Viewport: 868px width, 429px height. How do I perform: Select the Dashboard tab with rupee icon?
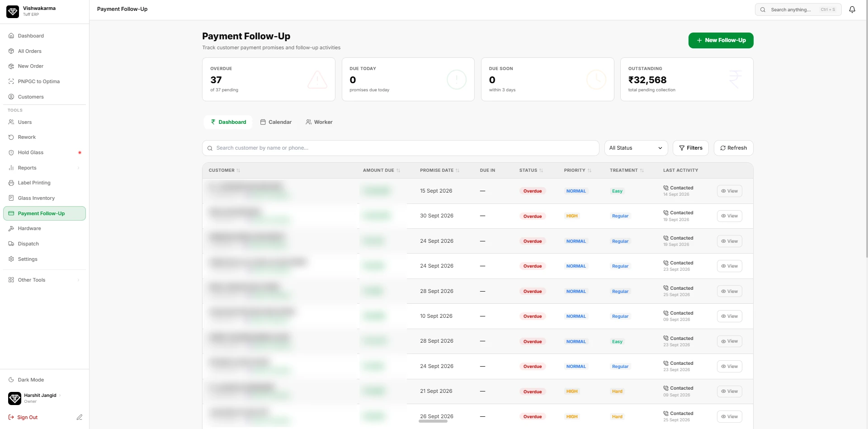coord(228,122)
